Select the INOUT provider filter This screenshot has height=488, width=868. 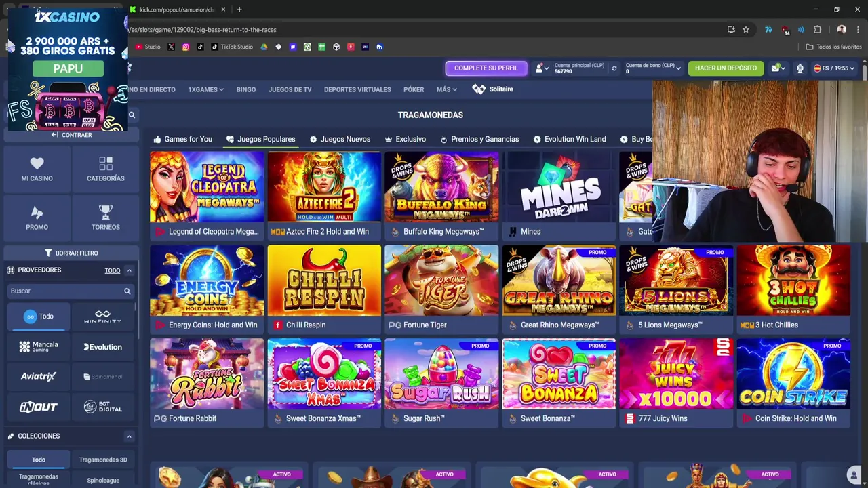38,407
